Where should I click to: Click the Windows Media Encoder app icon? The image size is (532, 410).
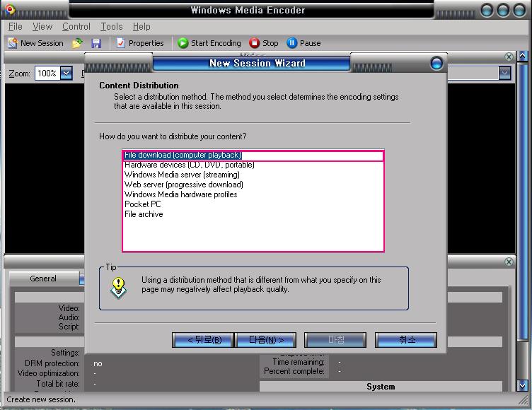[x=10, y=9]
